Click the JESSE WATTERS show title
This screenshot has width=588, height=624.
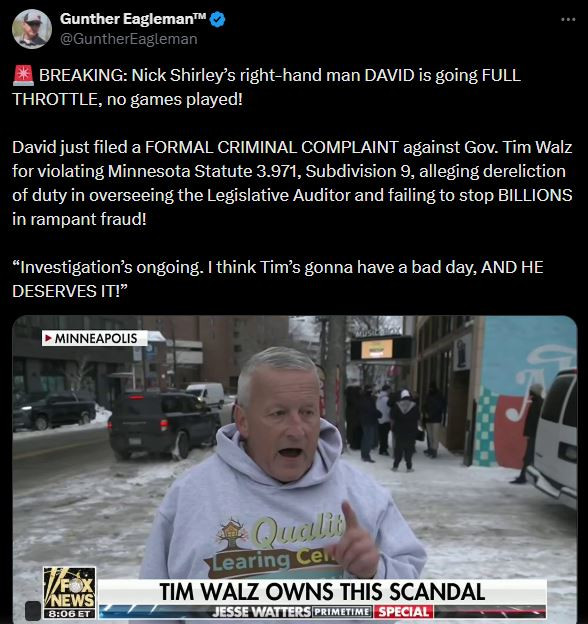click(261, 612)
